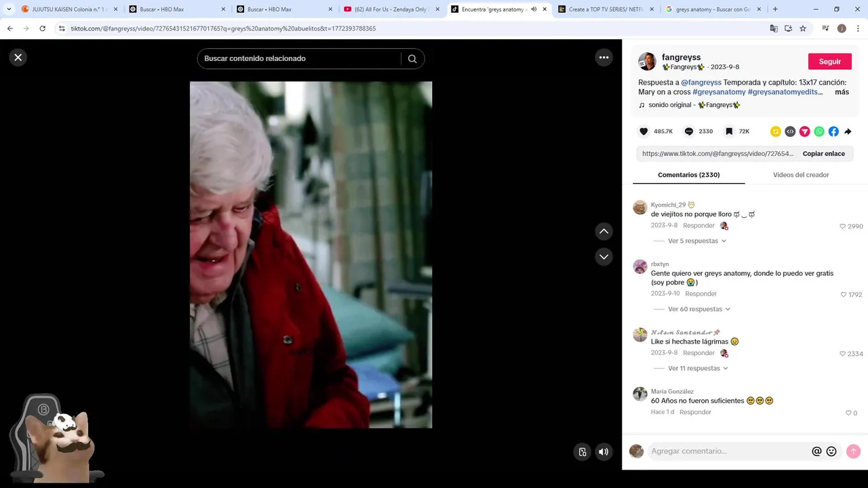This screenshot has height=488, width=868.
Task: Click the video player area
Action: [311, 255]
